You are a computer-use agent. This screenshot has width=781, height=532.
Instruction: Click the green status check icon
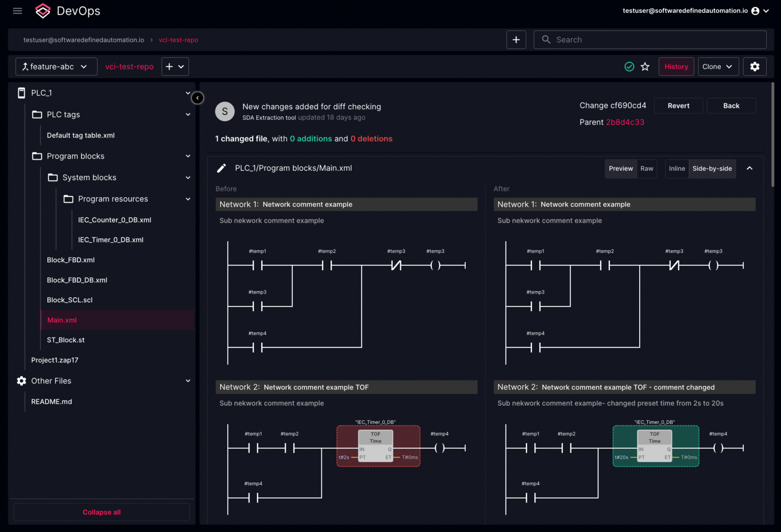(629, 67)
